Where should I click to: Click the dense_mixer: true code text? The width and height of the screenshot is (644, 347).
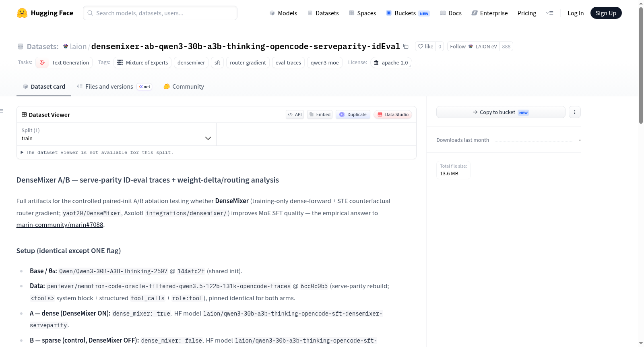point(141,314)
